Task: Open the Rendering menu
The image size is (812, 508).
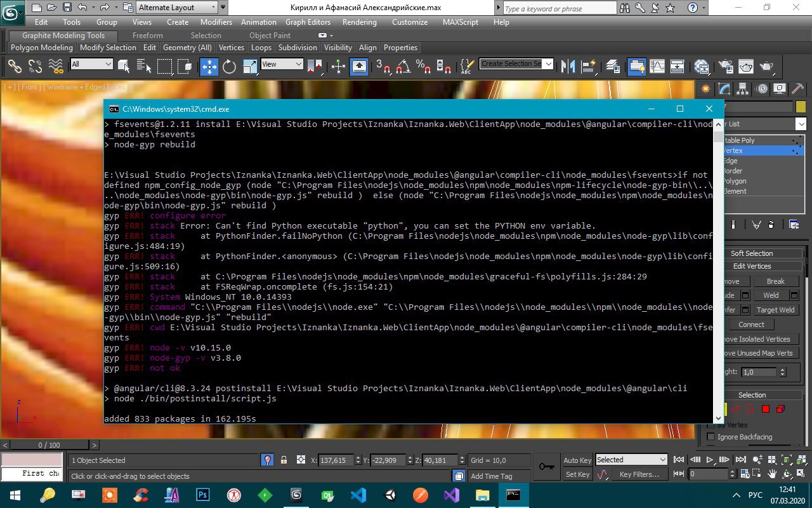Action: click(x=360, y=22)
